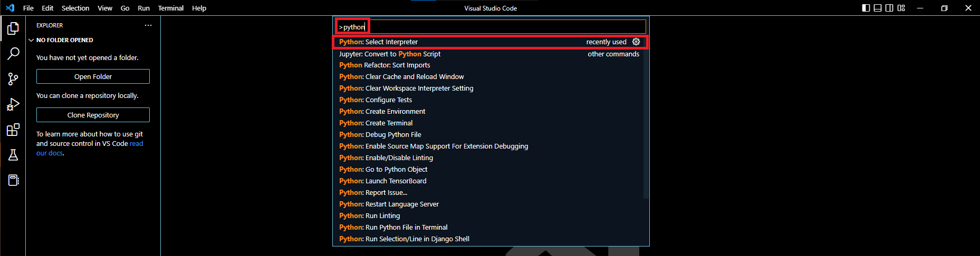
Task: Toggle primary side bar layout icon
Action: pos(866,8)
